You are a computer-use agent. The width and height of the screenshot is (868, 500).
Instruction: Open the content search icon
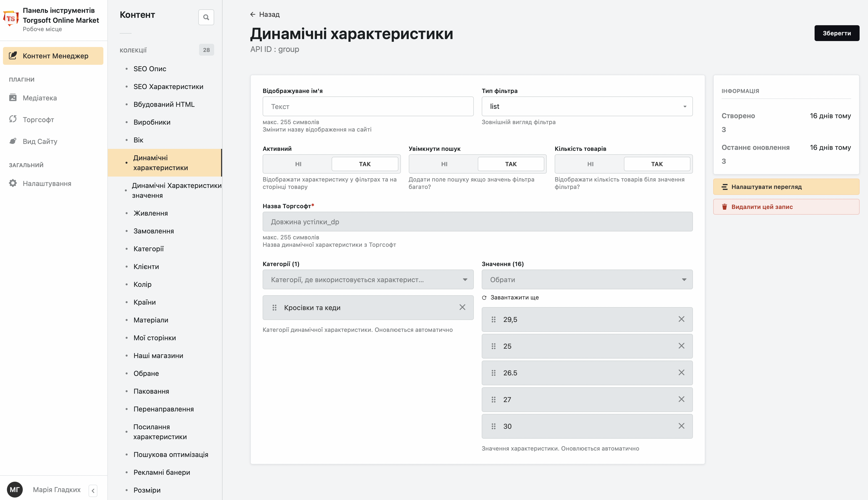click(206, 17)
